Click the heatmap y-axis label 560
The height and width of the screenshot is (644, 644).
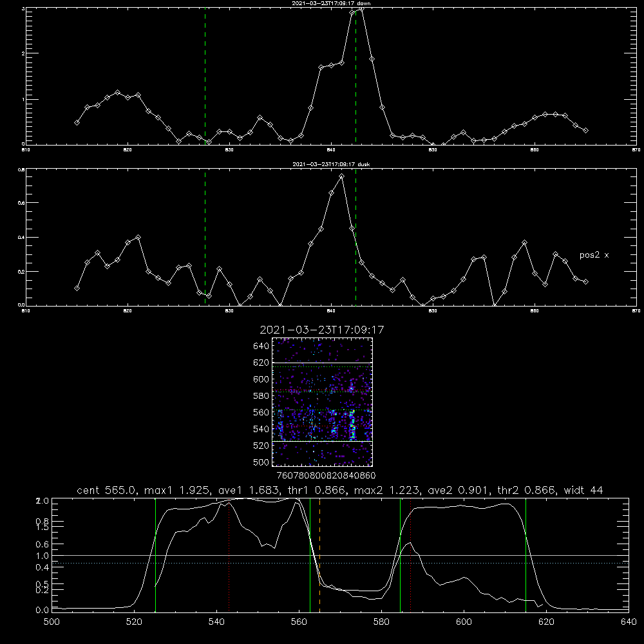click(261, 412)
